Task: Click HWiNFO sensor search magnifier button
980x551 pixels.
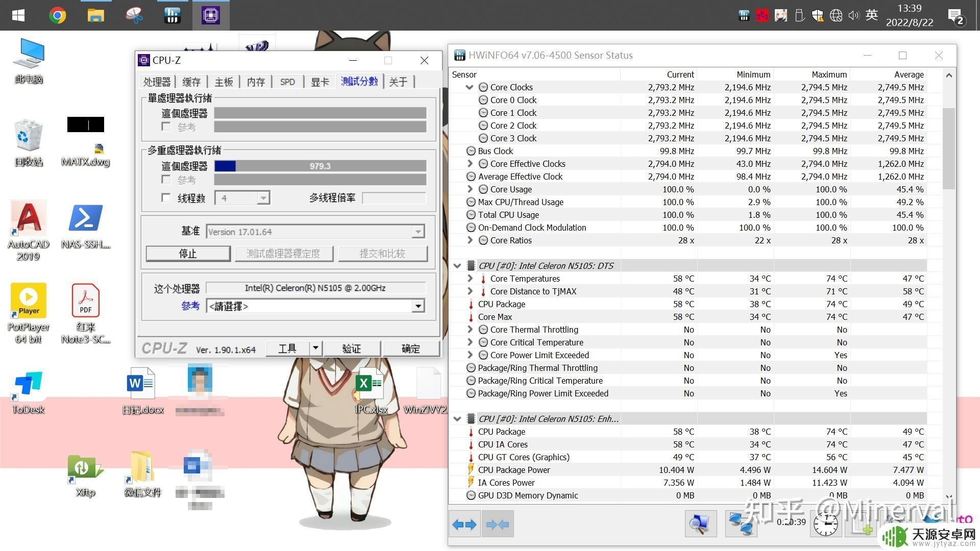Action: pyautogui.click(x=700, y=524)
